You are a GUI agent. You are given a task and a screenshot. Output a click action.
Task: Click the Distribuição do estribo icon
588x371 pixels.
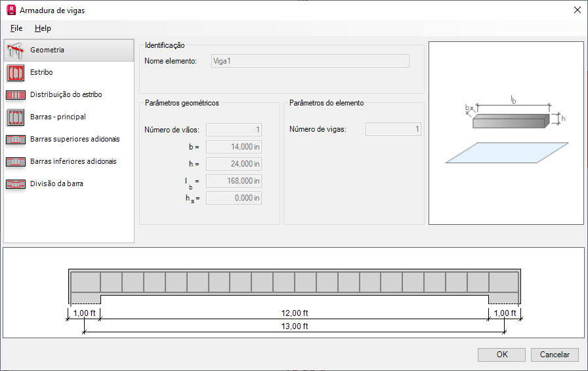pyautogui.click(x=16, y=95)
